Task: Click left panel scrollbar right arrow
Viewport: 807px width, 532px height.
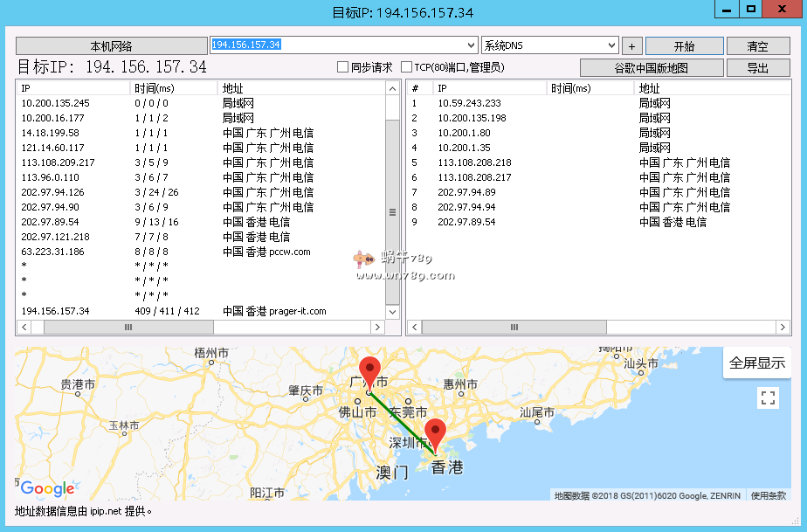Action: [378, 327]
